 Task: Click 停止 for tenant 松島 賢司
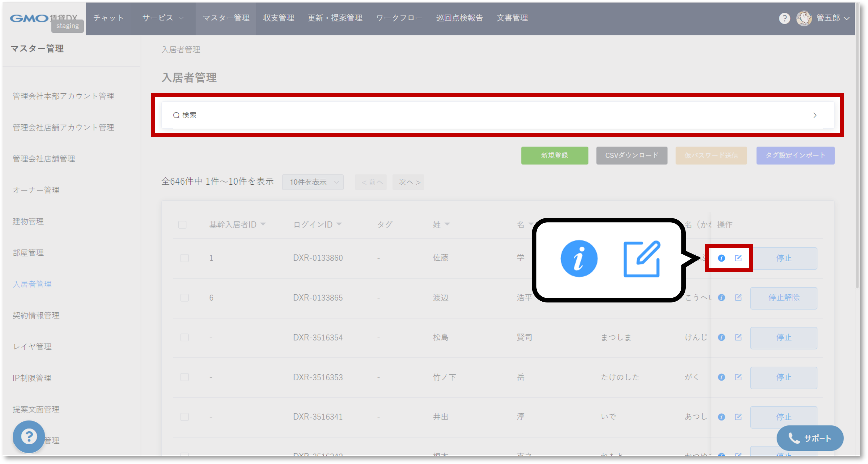coord(783,337)
